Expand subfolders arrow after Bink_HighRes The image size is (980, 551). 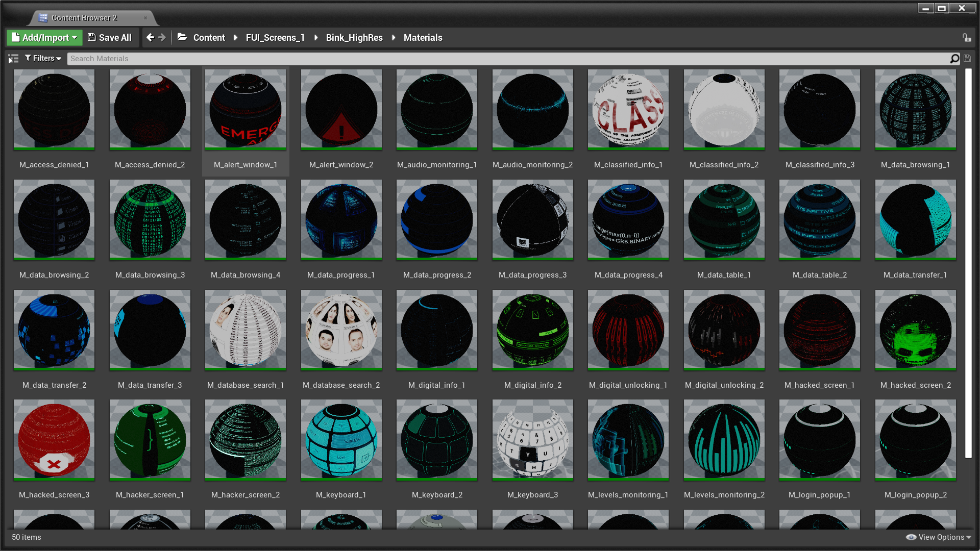394,38
